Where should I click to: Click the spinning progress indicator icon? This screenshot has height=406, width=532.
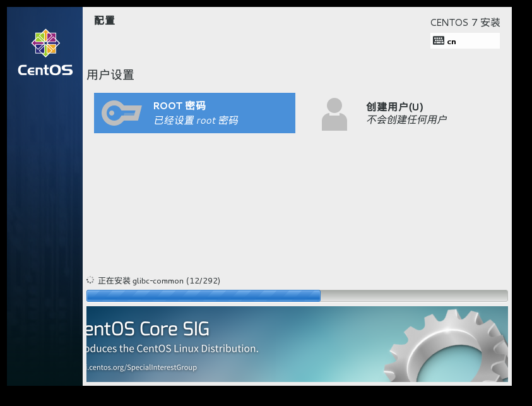(90, 280)
